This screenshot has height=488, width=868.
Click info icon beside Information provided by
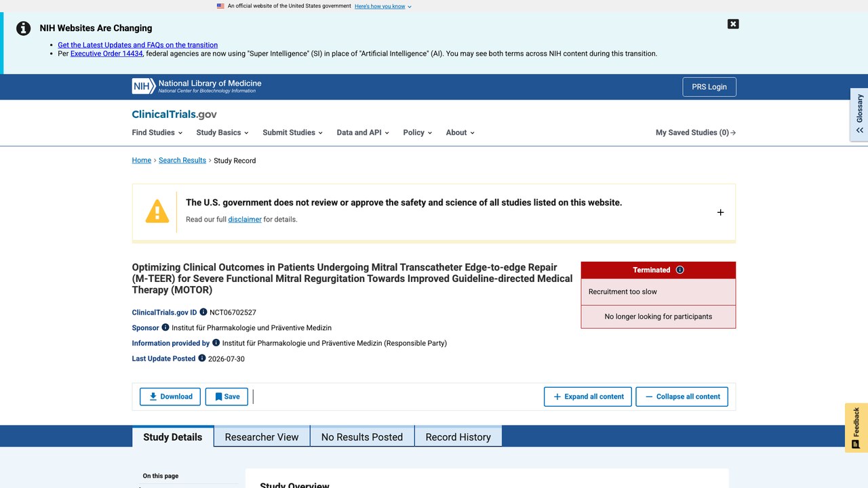[216, 343]
